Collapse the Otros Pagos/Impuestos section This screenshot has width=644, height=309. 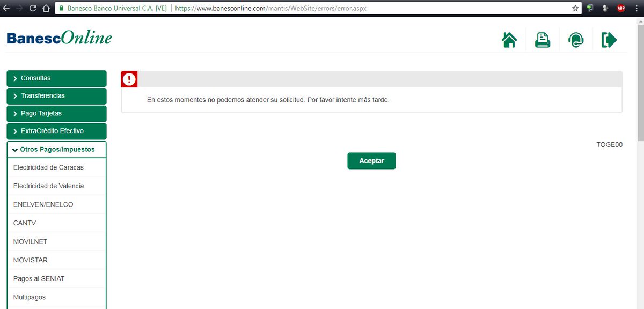point(56,149)
